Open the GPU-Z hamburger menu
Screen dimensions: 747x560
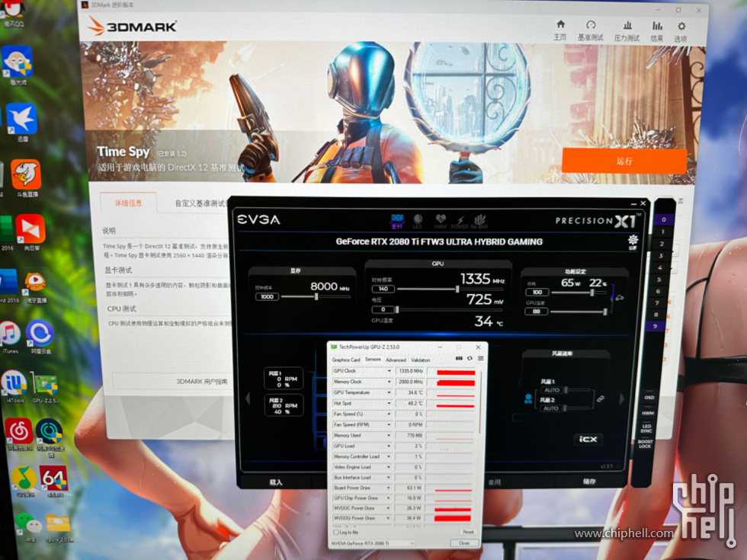pos(480,359)
